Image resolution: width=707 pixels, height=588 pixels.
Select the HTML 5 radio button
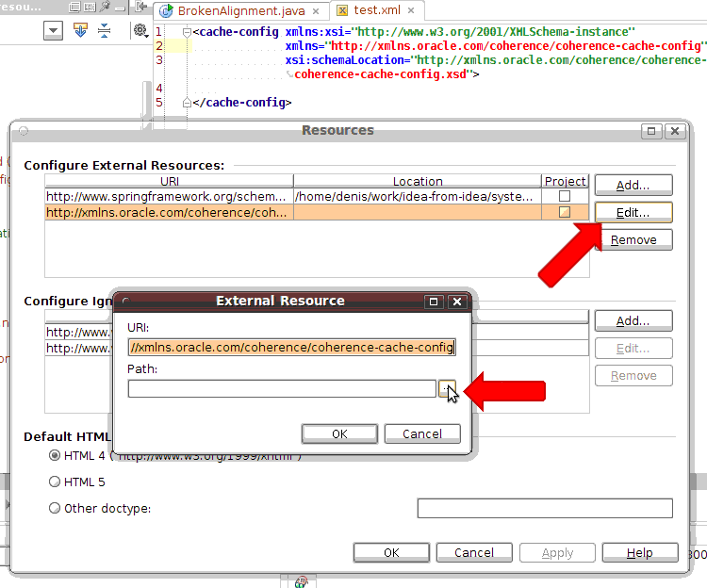(55, 482)
